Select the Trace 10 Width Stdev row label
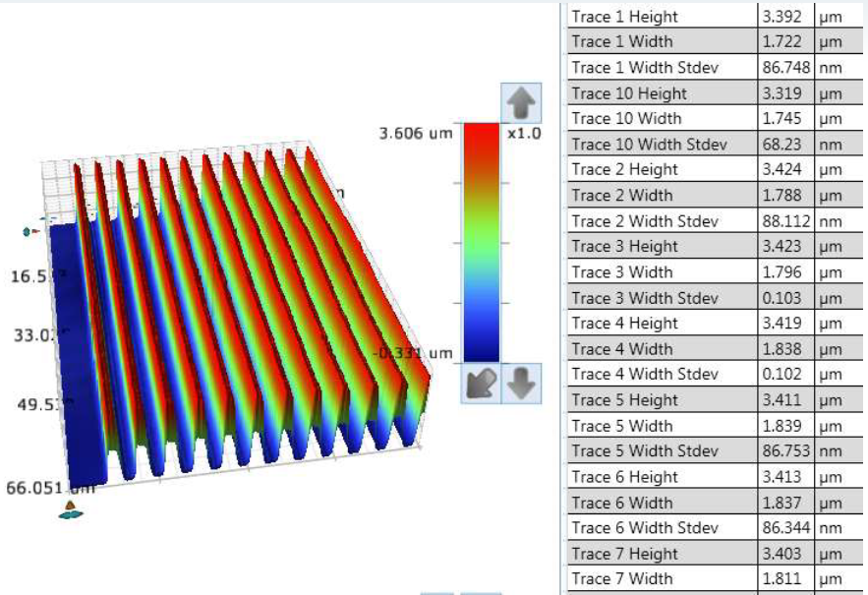This screenshot has height=595, width=868. click(650, 144)
